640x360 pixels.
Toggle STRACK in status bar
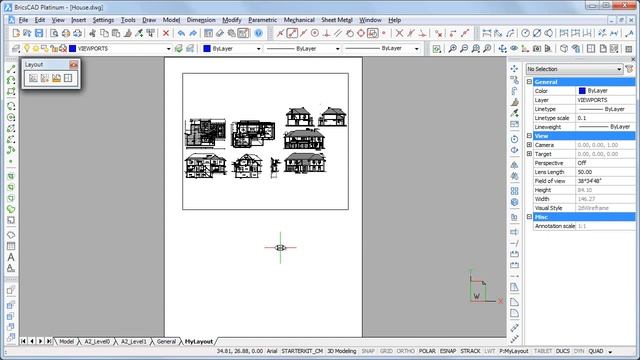click(x=470, y=351)
